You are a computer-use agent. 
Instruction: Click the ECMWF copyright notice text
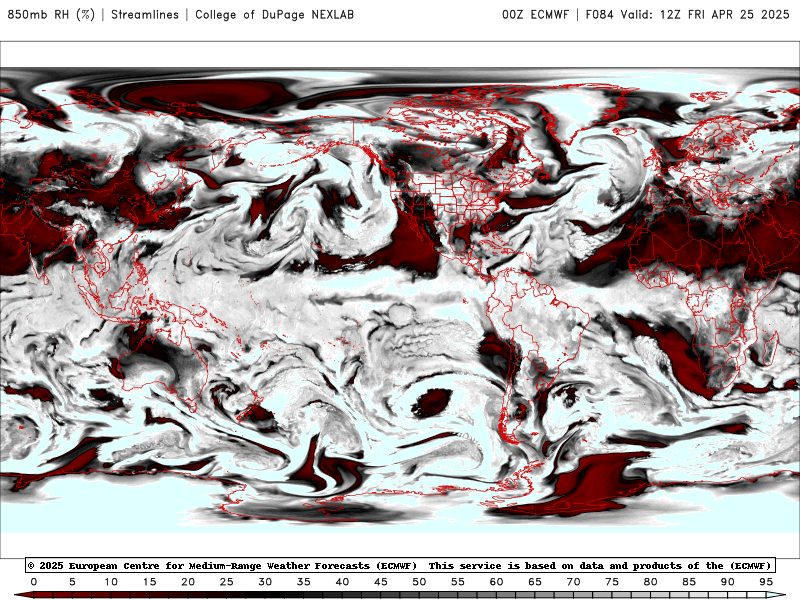click(399, 565)
